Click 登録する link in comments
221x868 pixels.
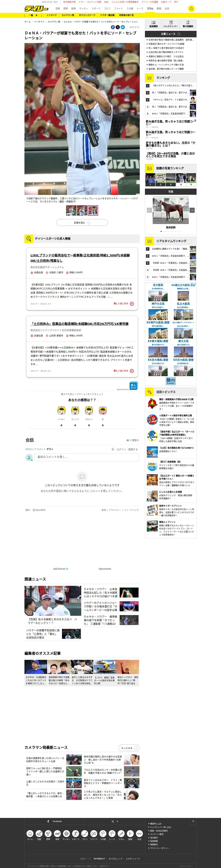point(133,449)
